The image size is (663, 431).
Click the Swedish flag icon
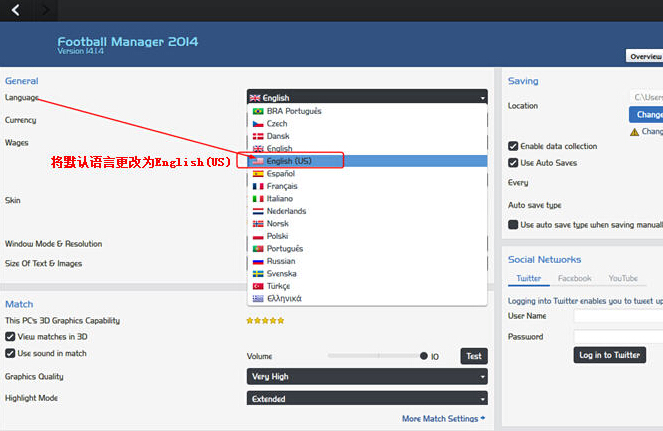(258, 274)
